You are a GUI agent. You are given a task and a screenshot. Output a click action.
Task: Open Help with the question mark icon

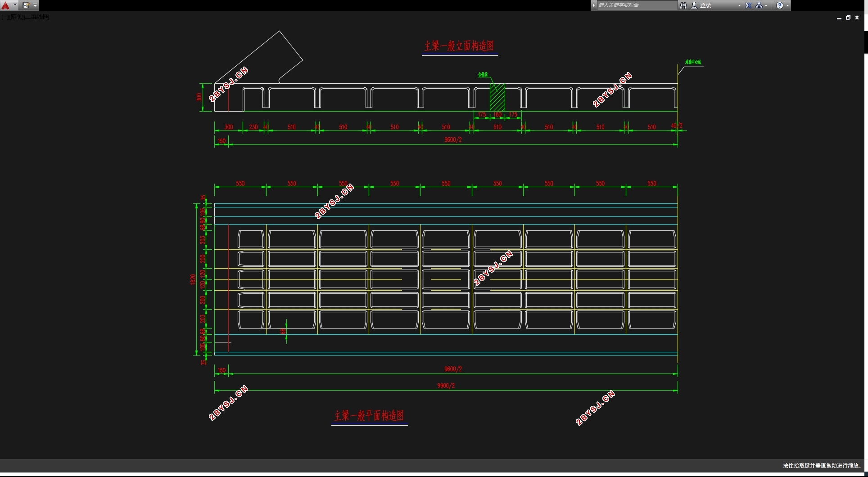pos(780,5)
